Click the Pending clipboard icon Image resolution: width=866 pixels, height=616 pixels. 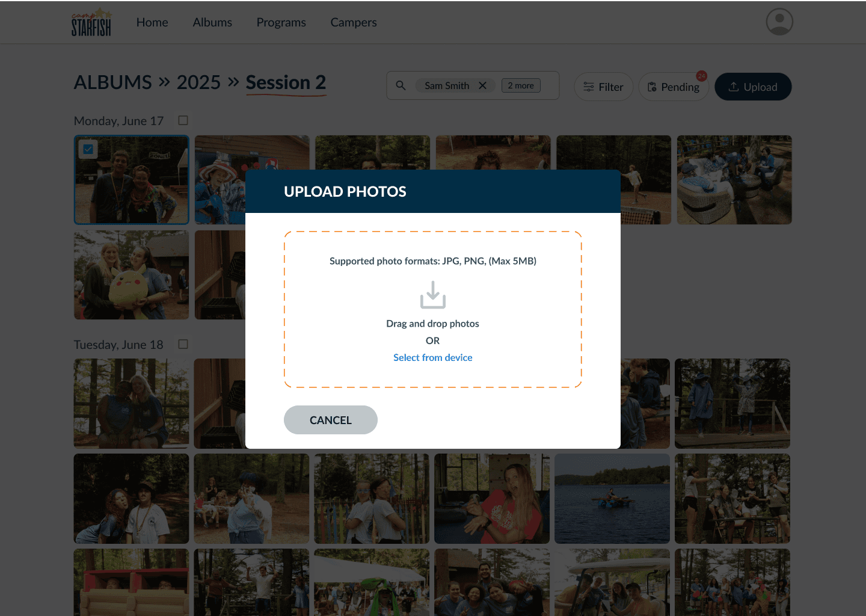tap(652, 87)
